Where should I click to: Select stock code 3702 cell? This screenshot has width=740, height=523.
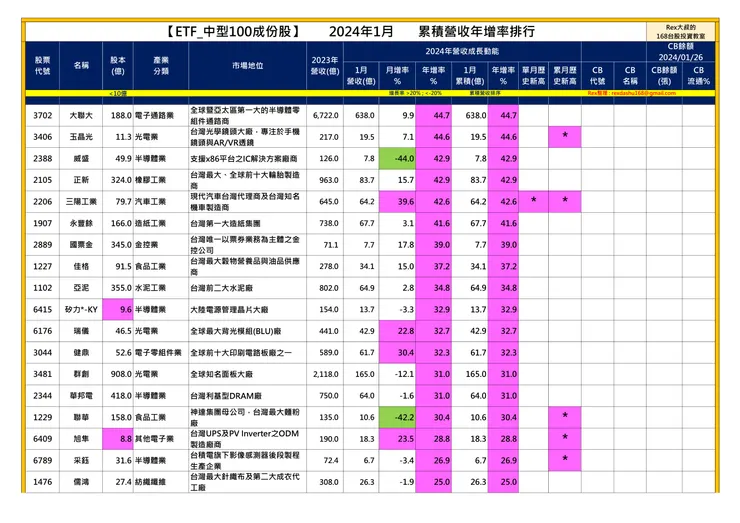[42, 116]
